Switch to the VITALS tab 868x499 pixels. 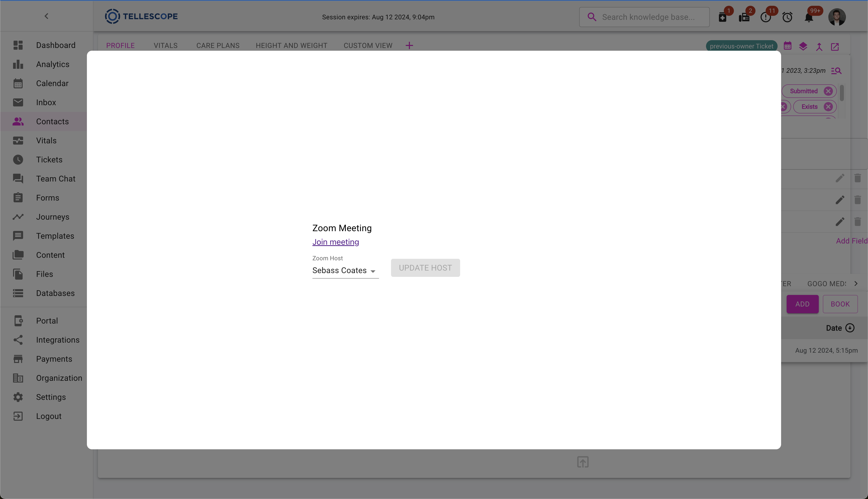point(166,45)
